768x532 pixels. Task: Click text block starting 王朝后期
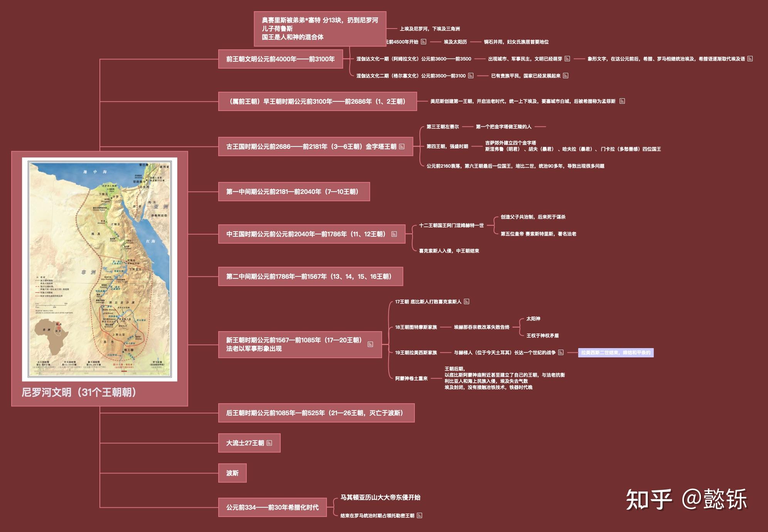505,378
